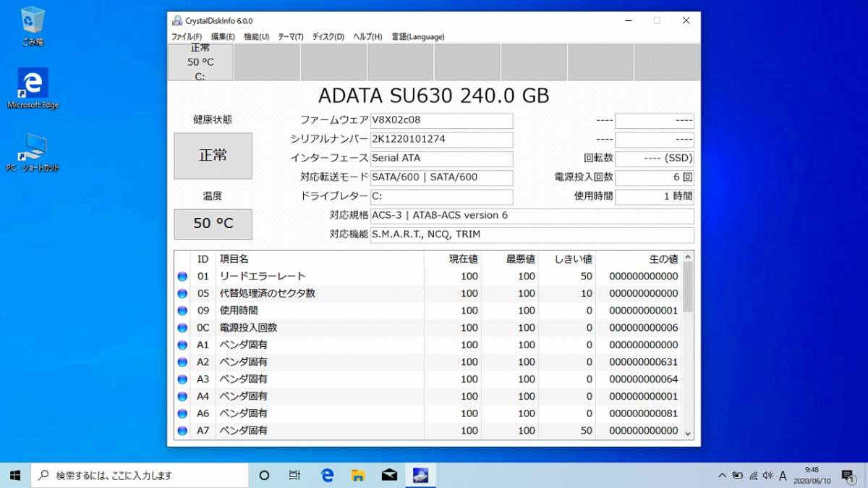Viewport: 868px width, 488px height.
Task: Click the 最悪値 column header
Action: [510, 259]
